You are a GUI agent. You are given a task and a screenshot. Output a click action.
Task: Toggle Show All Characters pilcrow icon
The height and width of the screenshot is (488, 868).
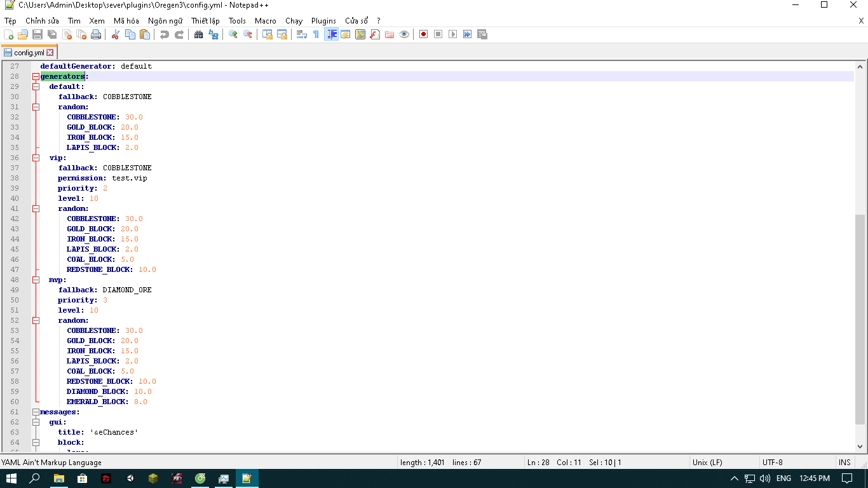(x=316, y=34)
